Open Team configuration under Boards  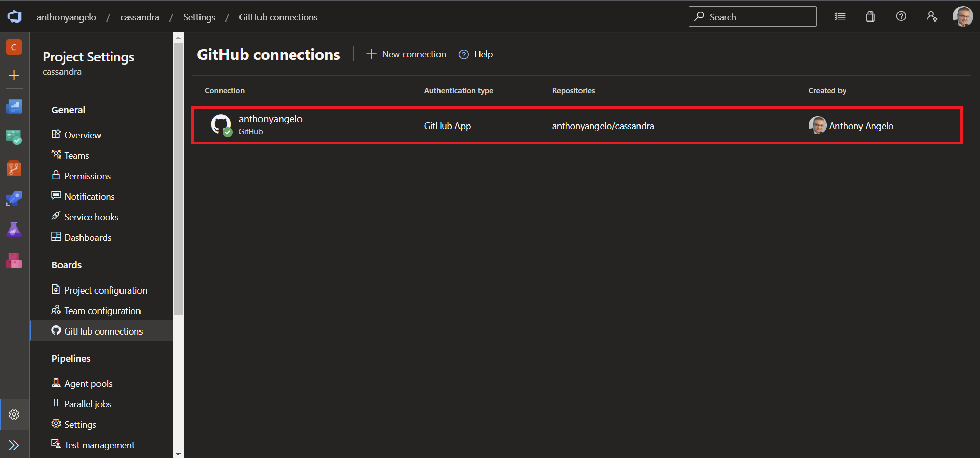tap(96, 310)
